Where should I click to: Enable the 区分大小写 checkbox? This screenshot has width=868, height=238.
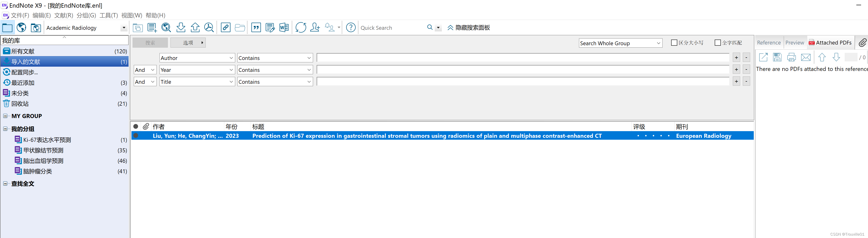click(x=674, y=42)
